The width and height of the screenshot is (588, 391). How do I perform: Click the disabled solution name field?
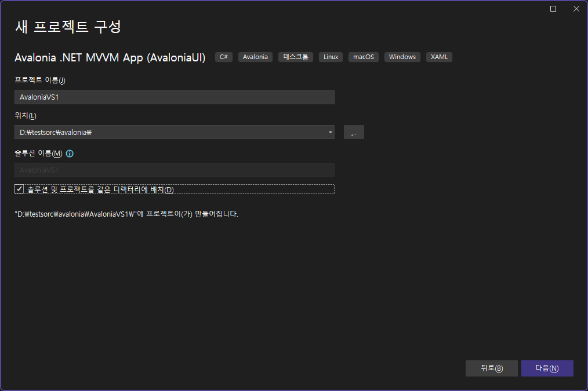175,170
